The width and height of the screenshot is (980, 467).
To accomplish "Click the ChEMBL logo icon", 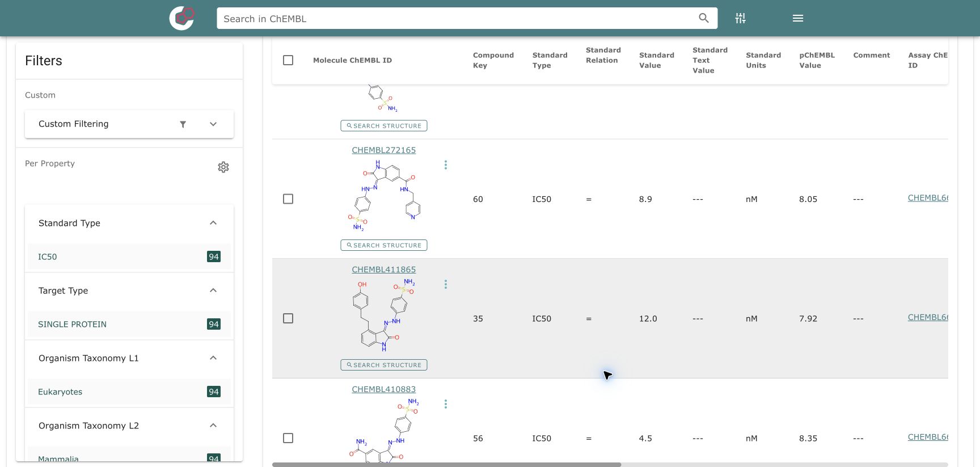I will 181,18.
